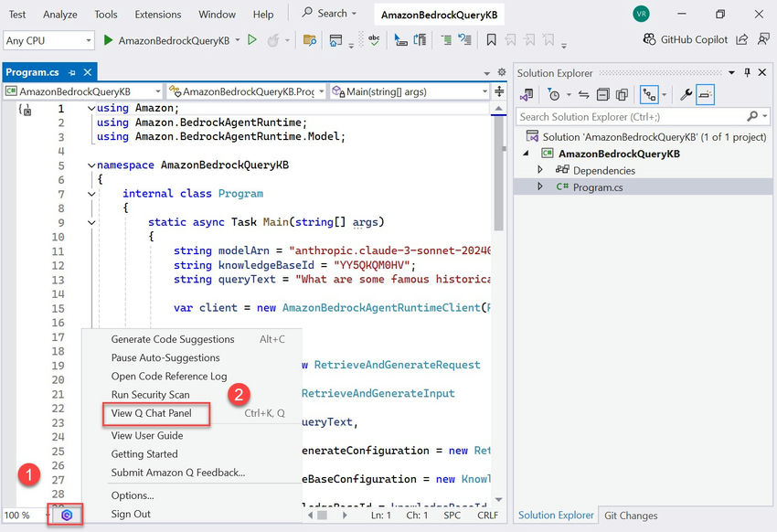Expand the Dependencies node
The width and height of the screenshot is (777, 532).
pos(540,170)
